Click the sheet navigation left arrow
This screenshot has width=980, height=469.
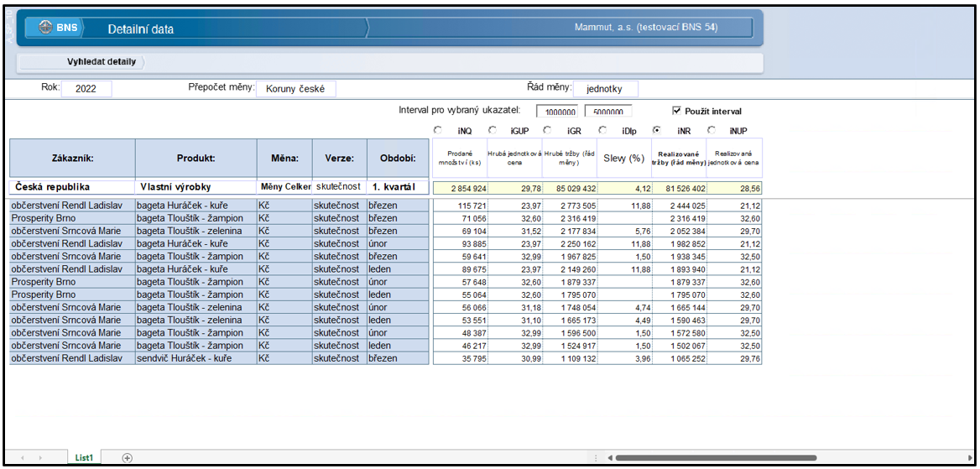[x=23, y=458]
